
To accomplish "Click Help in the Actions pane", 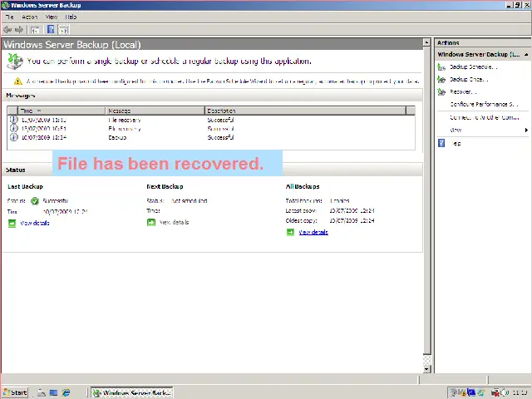I will tap(456, 143).
